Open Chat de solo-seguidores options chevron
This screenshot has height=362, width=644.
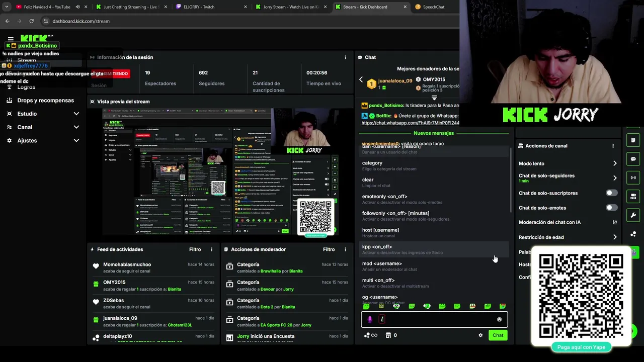tap(615, 178)
